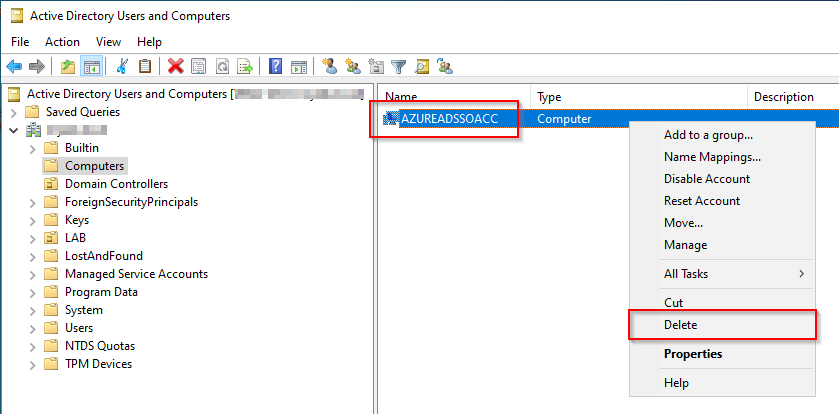Choose Add to a group from context menu

(x=722, y=135)
